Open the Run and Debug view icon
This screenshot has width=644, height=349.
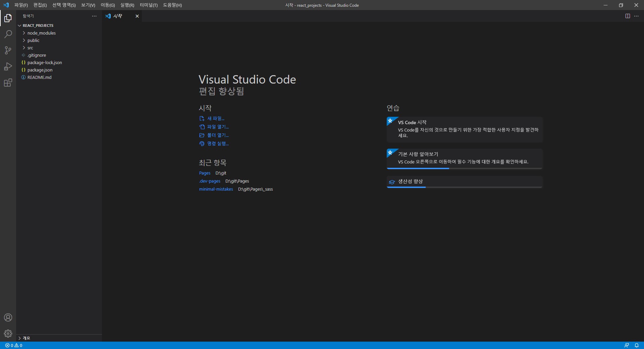8,66
